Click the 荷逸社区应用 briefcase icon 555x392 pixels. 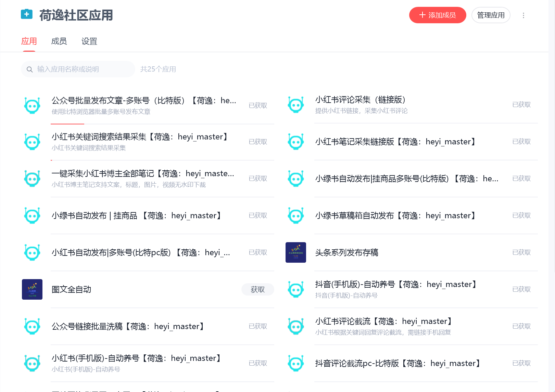(27, 14)
